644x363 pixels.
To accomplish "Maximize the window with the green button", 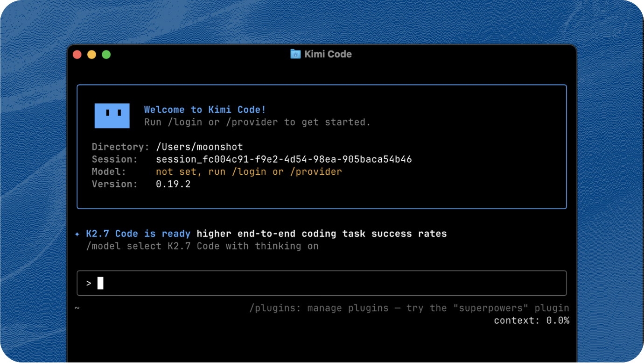I will (106, 55).
